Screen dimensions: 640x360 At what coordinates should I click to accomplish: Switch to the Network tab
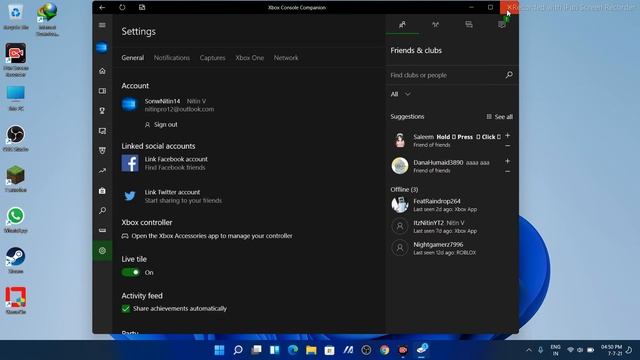point(286,58)
